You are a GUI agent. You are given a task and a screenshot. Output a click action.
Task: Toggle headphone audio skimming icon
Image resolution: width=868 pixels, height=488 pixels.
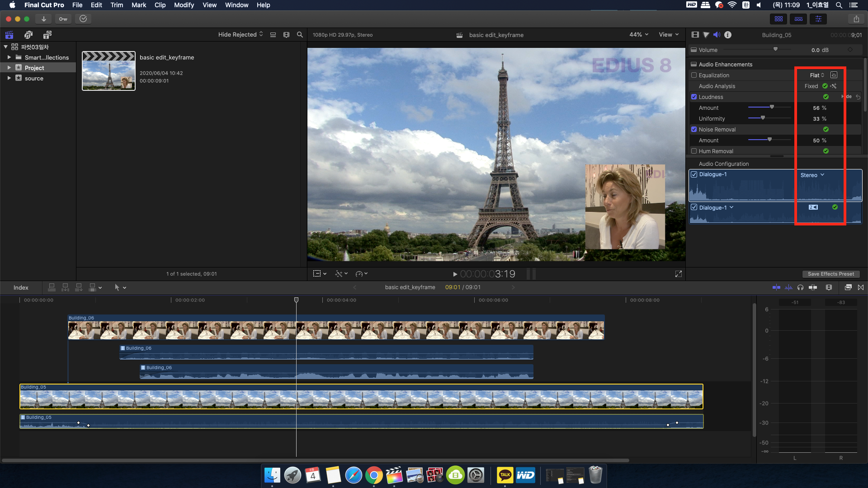tap(800, 287)
